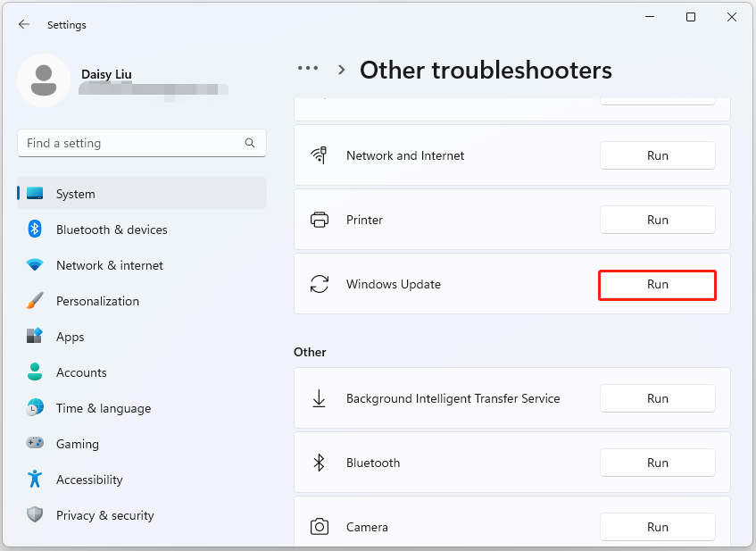This screenshot has width=756, height=551.
Task: Run the Bluetooth troubleshooter
Action: click(x=658, y=463)
